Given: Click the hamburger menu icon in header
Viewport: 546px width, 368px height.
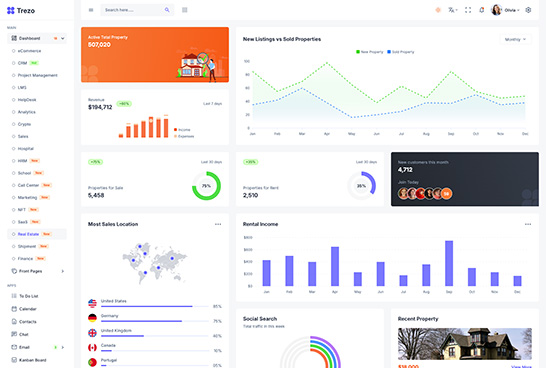Looking at the screenshot, I should [91, 10].
